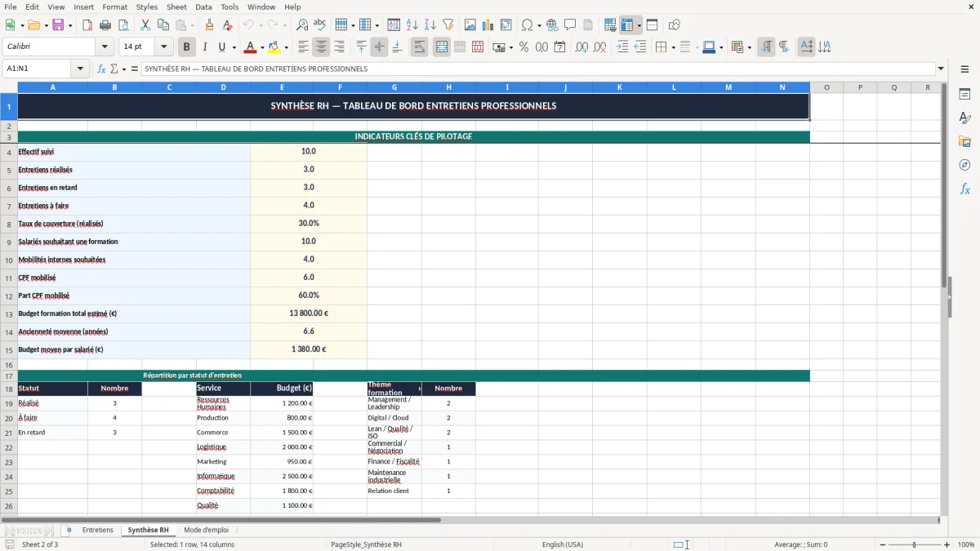Screen dimensions: 980x551
Task: Click the Insert Image icon
Action: [x=470, y=25]
